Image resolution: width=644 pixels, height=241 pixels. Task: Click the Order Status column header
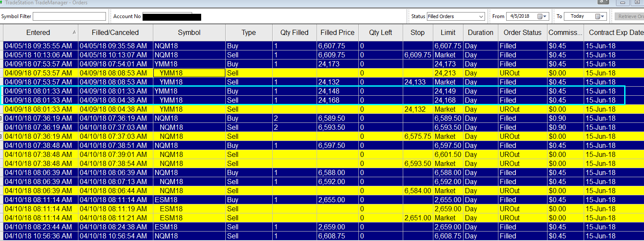[523, 32]
